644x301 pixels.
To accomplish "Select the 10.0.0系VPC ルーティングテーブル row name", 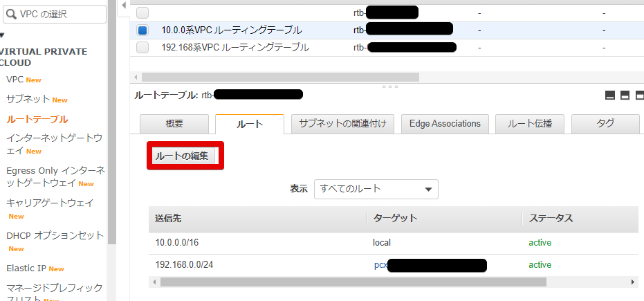I will (232, 30).
